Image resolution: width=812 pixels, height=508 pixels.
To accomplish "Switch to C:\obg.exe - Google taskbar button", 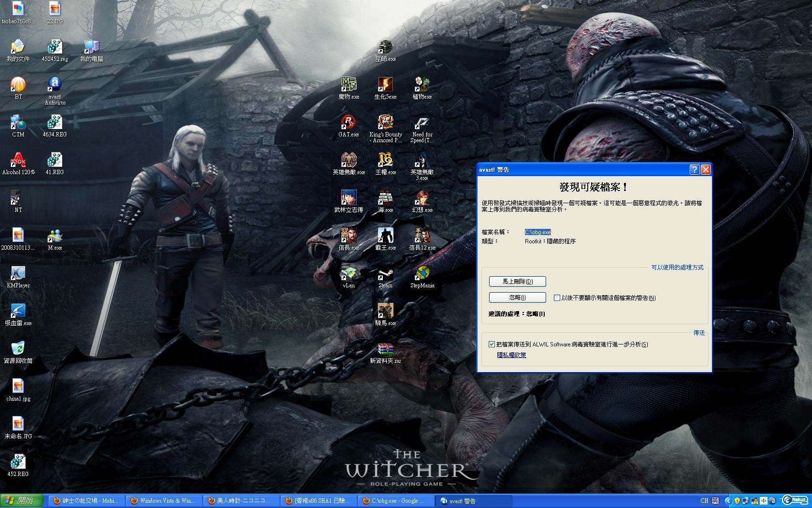I will point(396,501).
